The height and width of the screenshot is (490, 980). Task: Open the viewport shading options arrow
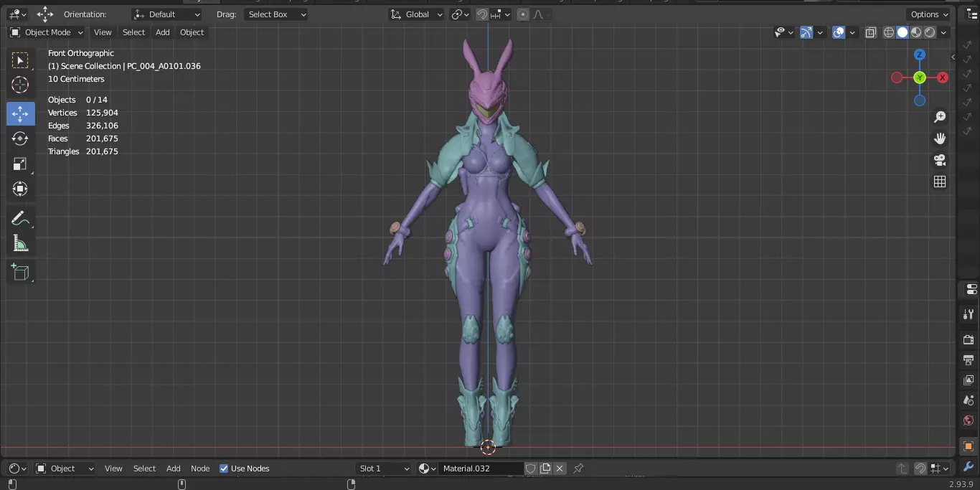(944, 32)
